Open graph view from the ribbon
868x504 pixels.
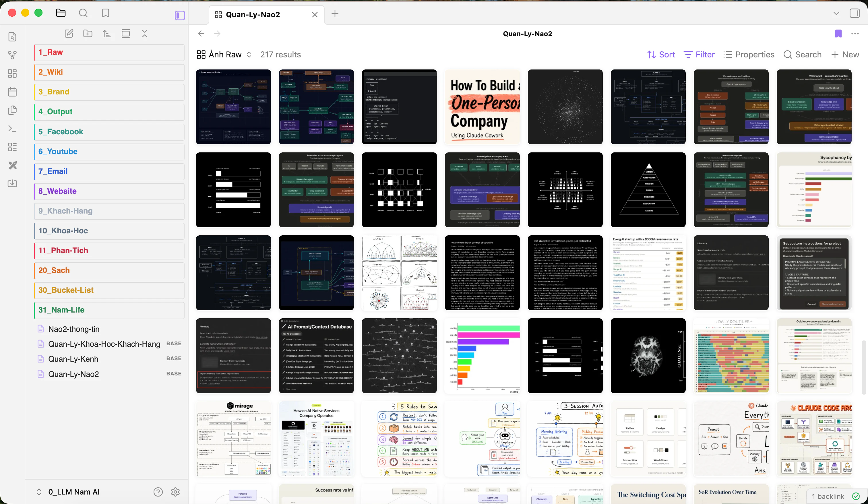12,55
